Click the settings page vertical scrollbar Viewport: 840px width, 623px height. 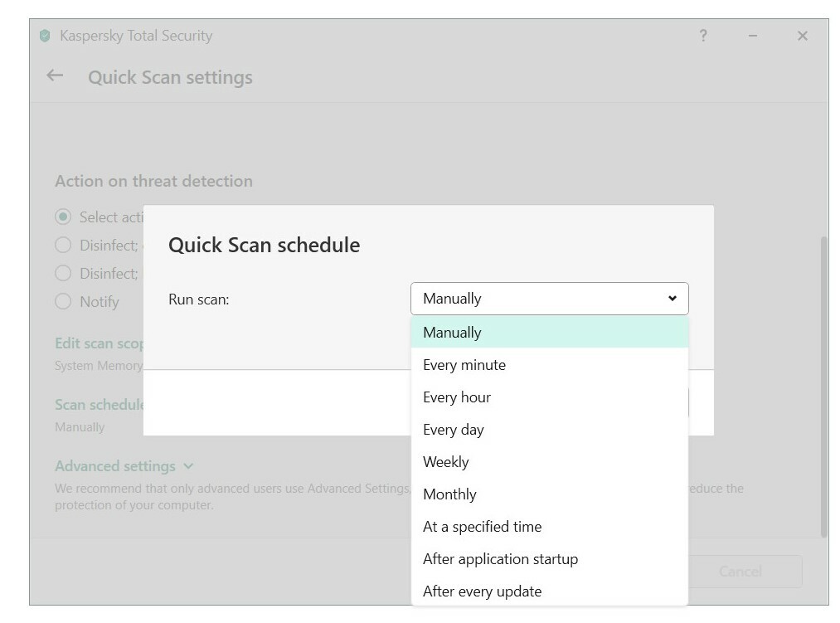tap(824, 386)
